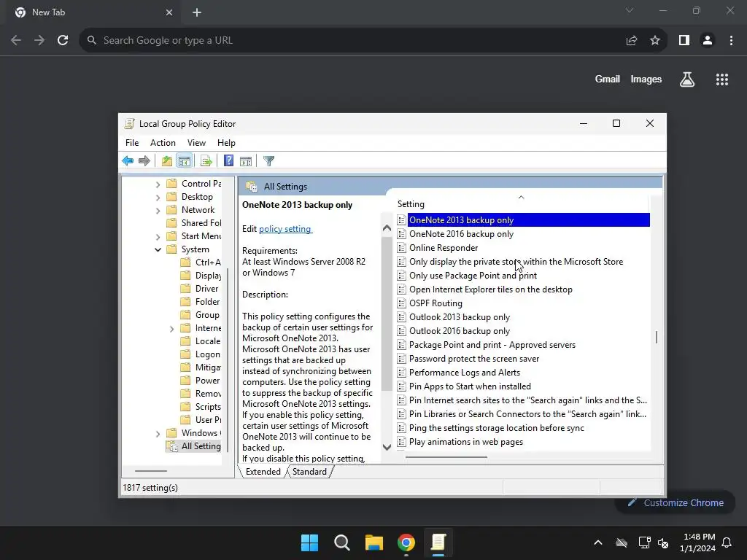
Task: Open the View menu
Action: (x=196, y=143)
